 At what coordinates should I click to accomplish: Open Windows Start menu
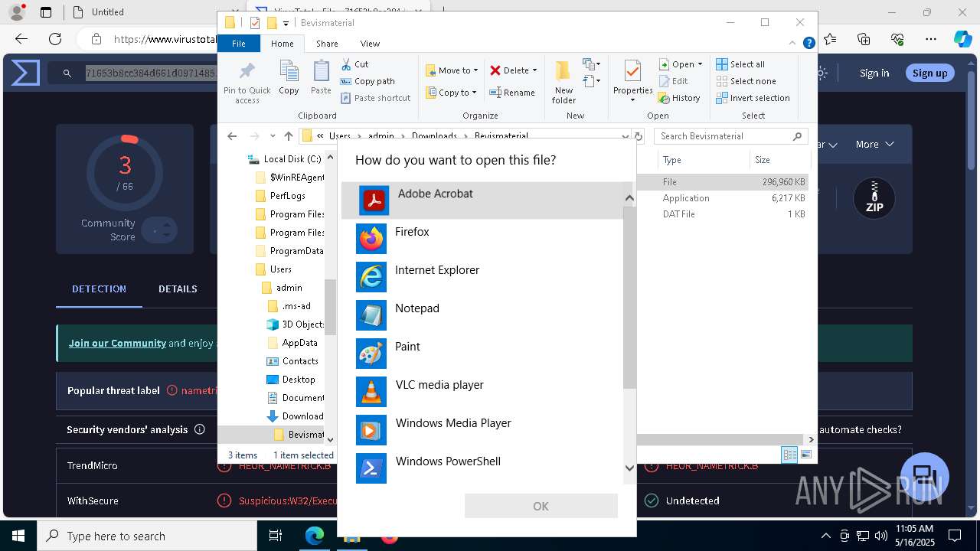(18, 536)
